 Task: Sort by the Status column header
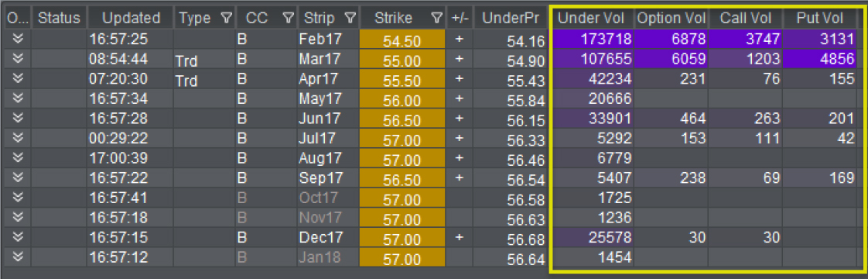(x=59, y=19)
